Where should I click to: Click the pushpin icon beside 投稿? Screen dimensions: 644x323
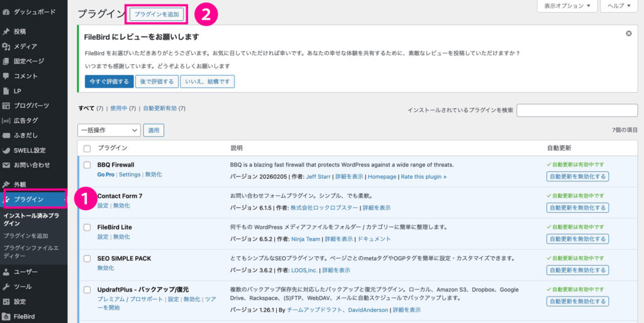tap(6, 31)
